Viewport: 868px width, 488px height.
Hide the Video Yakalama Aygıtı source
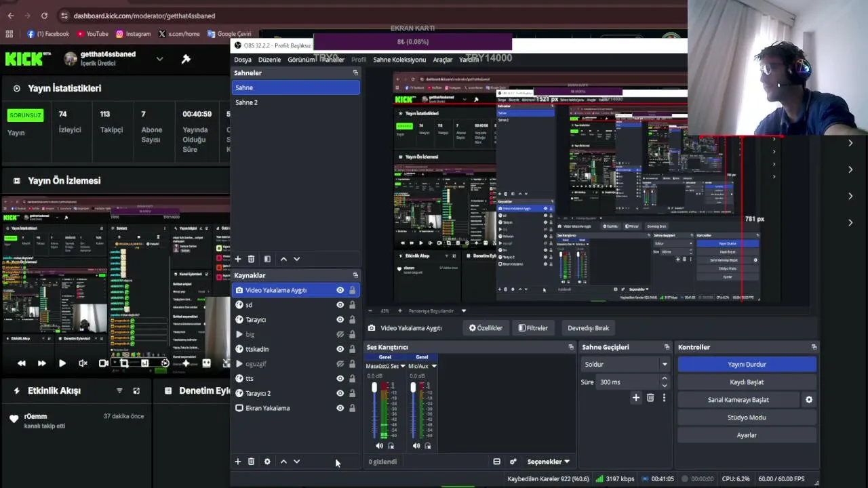[340, 290]
